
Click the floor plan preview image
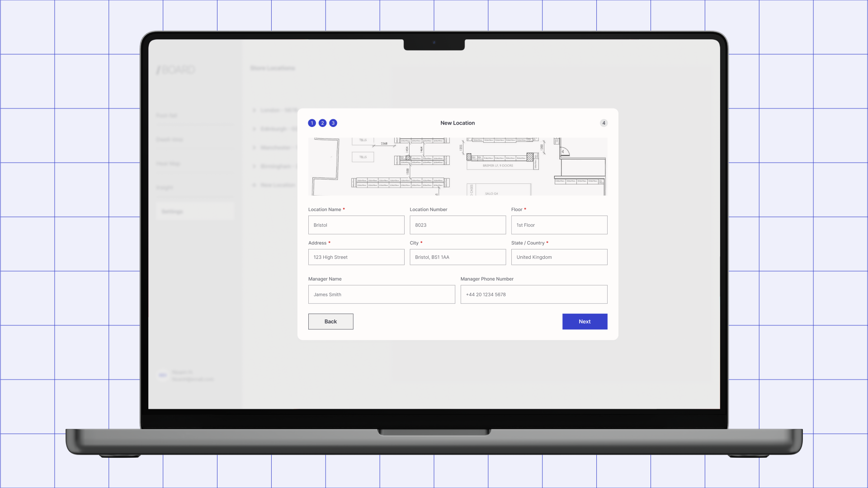click(458, 166)
